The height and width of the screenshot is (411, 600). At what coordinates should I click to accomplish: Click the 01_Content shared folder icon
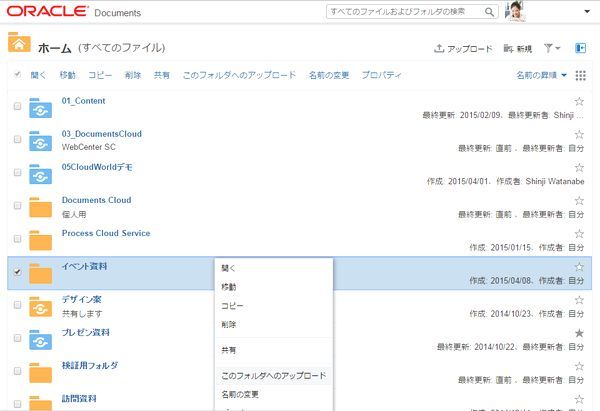pos(41,108)
